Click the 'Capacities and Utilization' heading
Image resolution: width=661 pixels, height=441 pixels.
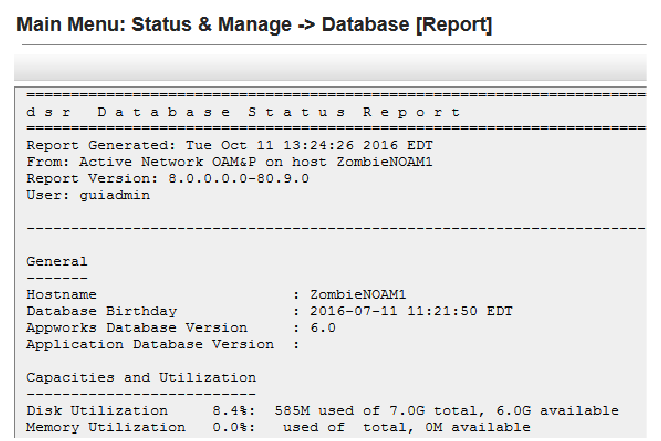point(141,378)
